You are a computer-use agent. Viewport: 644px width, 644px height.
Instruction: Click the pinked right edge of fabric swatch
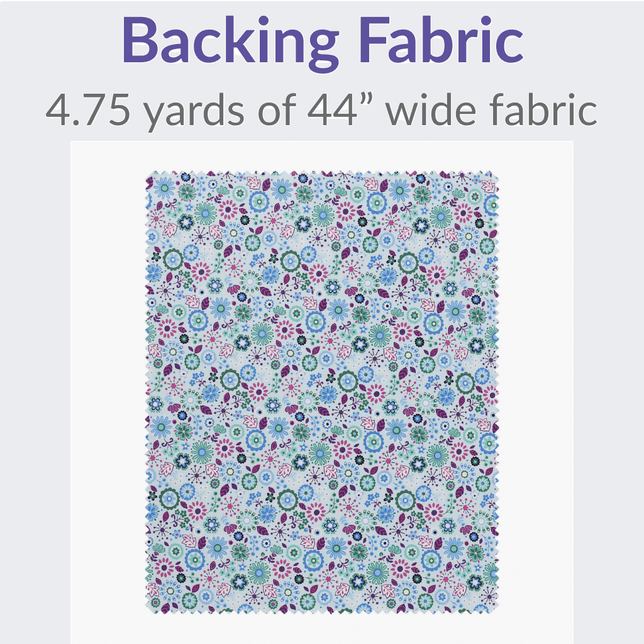point(496,392)
